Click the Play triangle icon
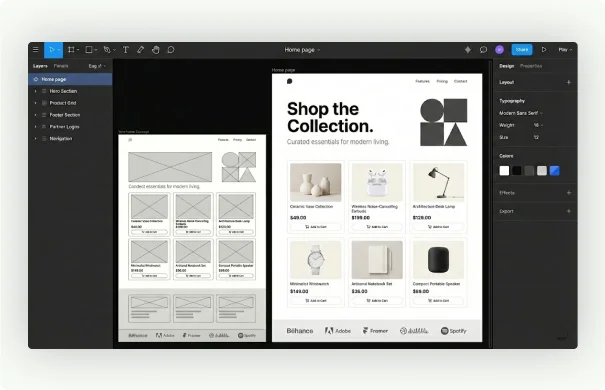 544,50
